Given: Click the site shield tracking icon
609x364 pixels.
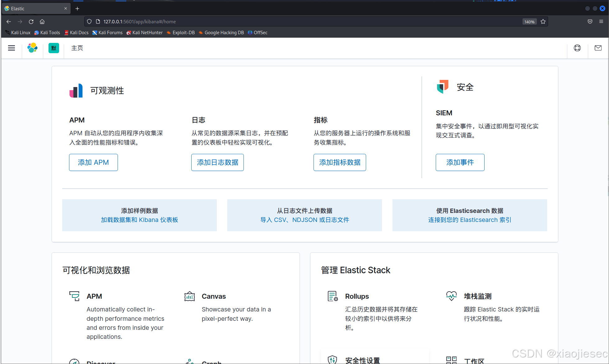Looking at the screenshot, I should (89, 21).
